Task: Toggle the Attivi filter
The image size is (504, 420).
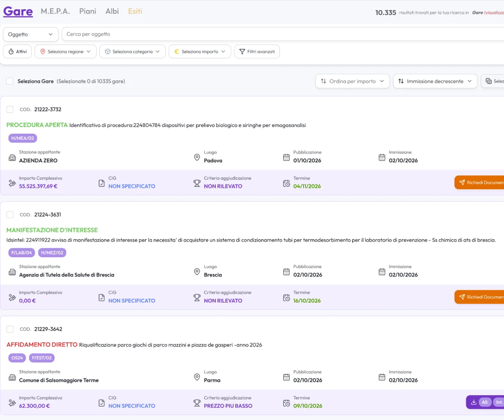Action: [17, 52]
